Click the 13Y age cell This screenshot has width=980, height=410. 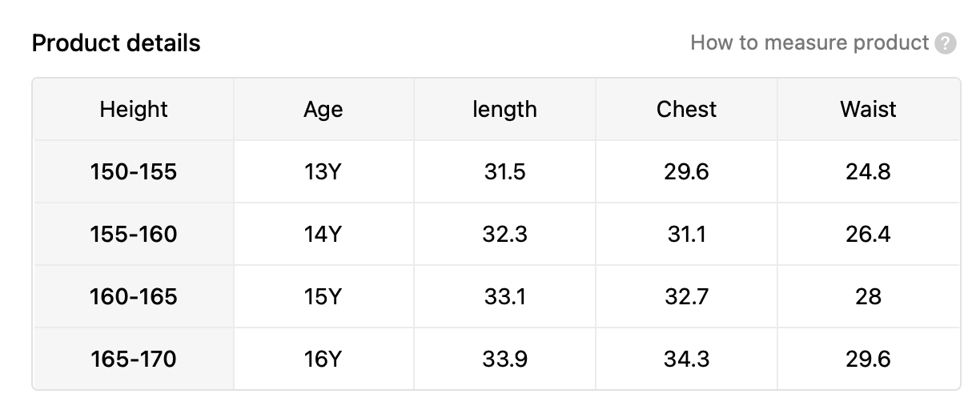coord(323,171)
